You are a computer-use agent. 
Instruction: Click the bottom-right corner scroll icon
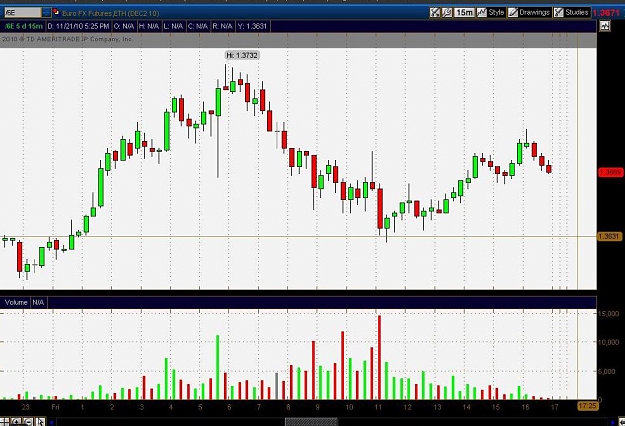pyautogui.click(x=621, y=422)
